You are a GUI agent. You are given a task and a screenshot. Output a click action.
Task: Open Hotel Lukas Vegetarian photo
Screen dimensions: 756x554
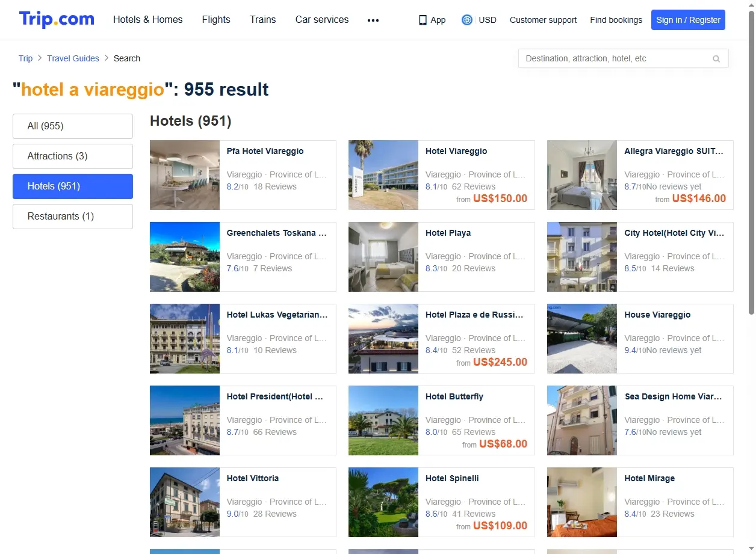point(185,339)
